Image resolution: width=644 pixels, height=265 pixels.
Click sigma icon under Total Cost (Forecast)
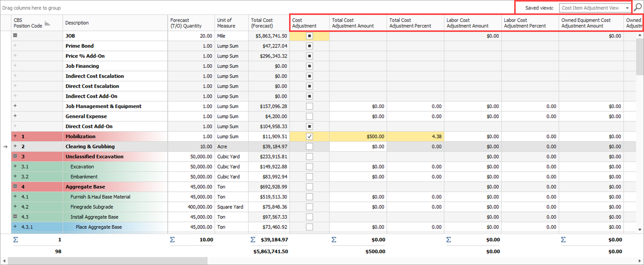(253, 240)
